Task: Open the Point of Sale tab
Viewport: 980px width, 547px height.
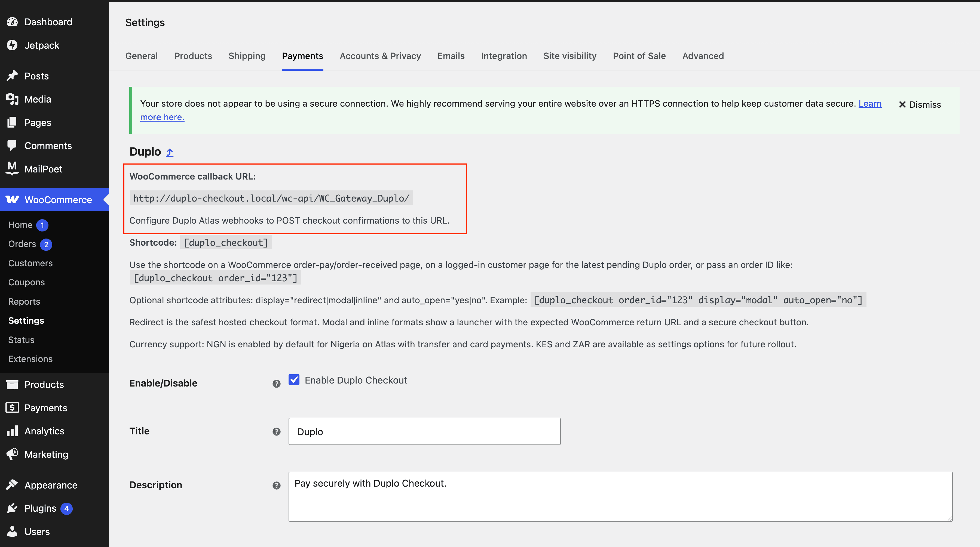Action: coord(639,56)
